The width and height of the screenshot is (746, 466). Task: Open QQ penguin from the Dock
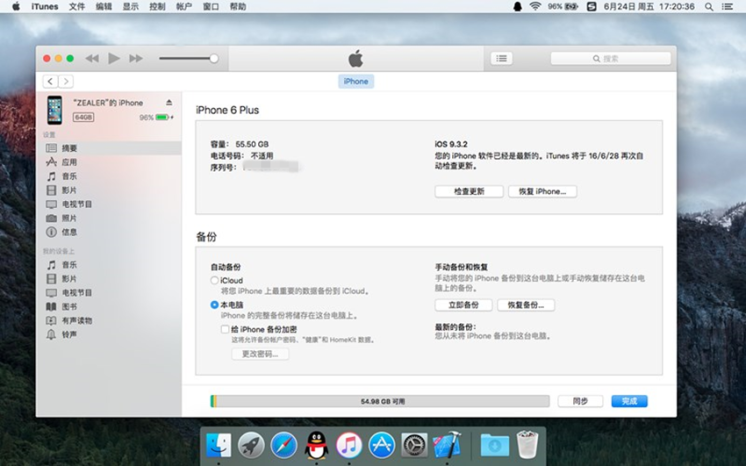pos(316,445)
